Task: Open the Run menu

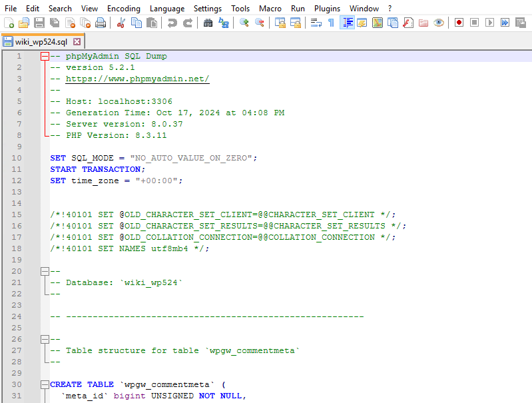Action: coord(298,9)
